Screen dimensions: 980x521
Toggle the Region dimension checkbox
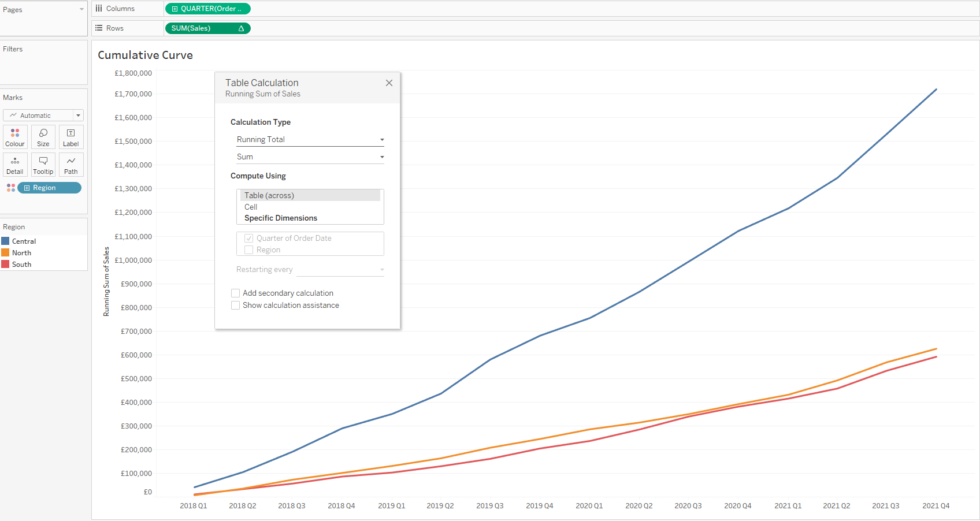249,250
